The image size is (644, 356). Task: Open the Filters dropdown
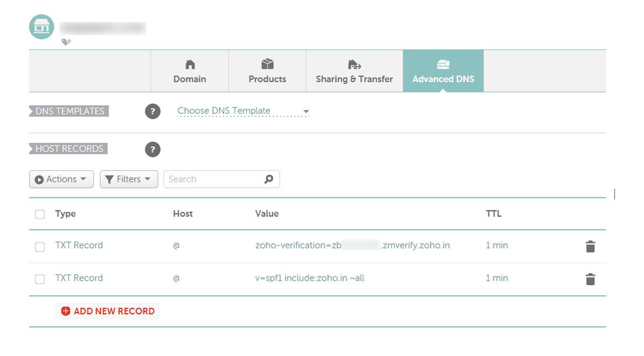128,179
